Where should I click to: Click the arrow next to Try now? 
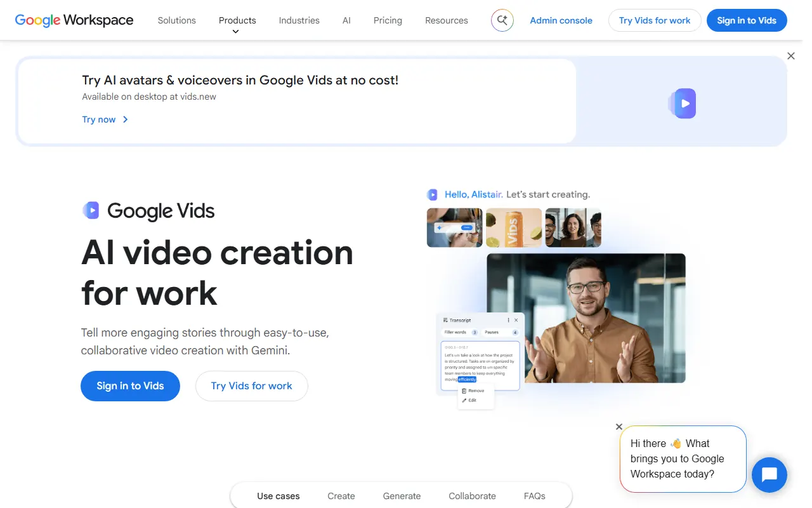[x=125, y=119]
